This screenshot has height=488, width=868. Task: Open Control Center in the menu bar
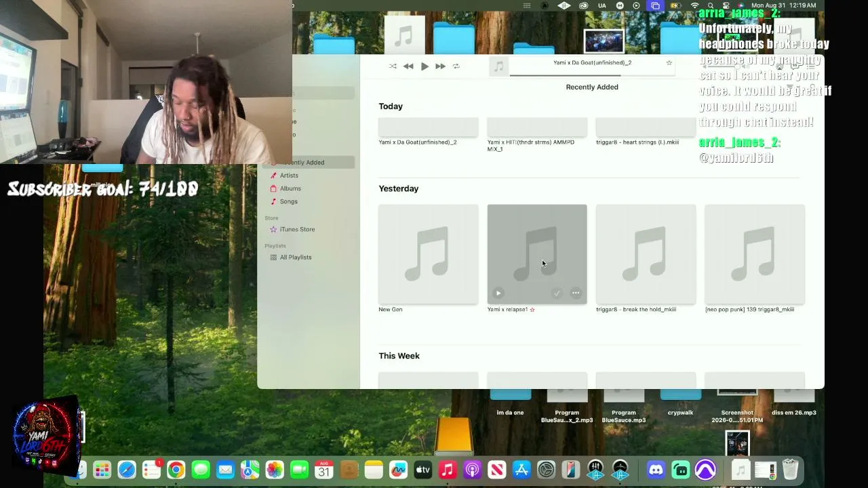coord(726,5)
